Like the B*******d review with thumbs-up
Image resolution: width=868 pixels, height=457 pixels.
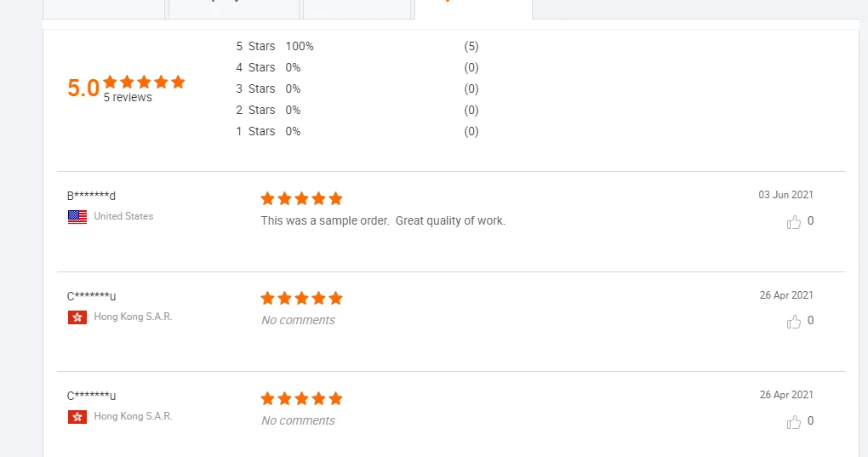tap(794, 222)
